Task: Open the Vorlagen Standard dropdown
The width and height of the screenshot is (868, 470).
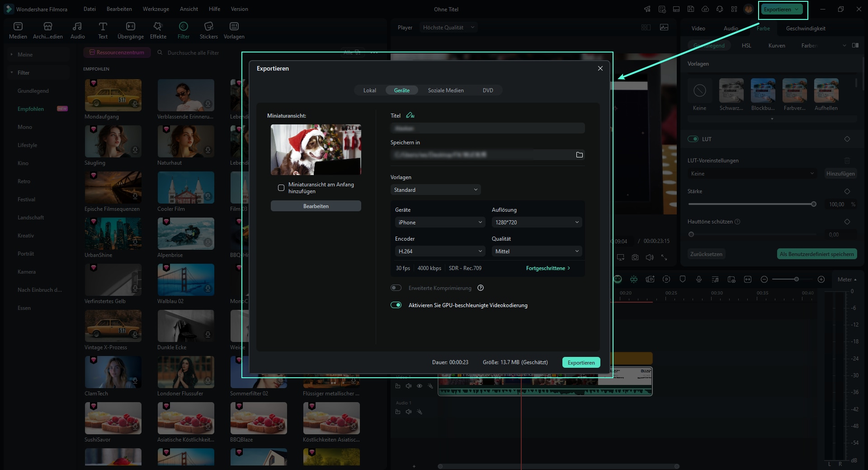Action: (x=435, y=190)
